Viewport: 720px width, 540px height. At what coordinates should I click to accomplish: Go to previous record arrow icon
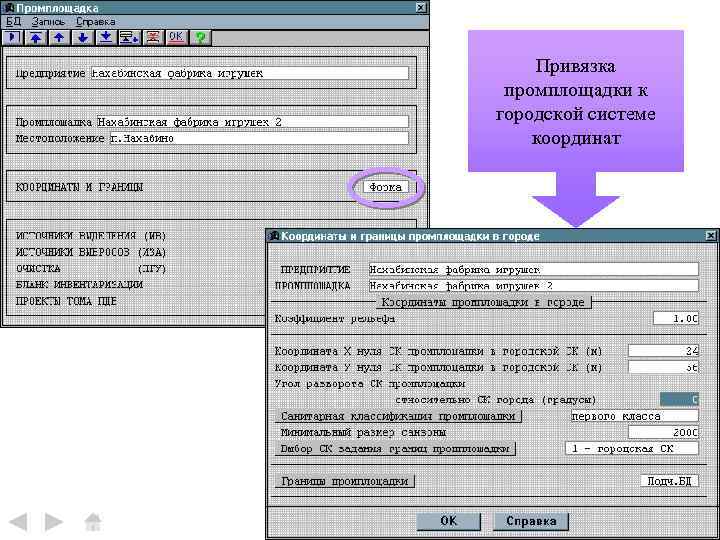tap(59, 38)
